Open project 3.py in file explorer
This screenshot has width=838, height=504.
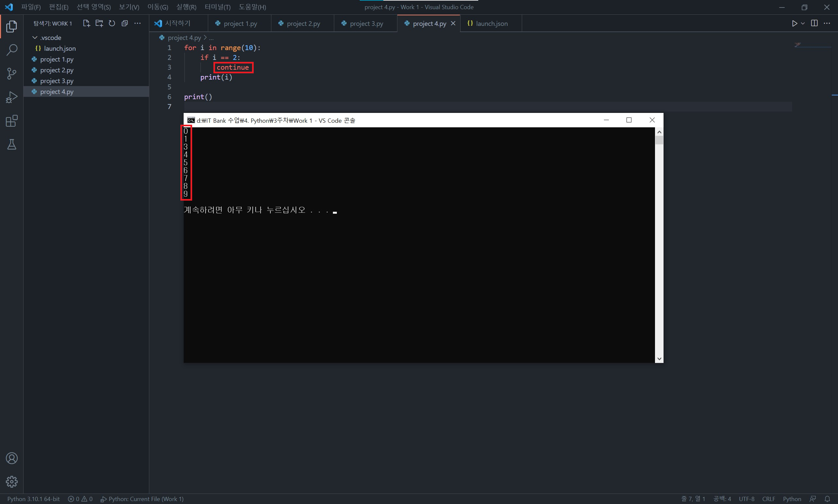pos(57,81)
